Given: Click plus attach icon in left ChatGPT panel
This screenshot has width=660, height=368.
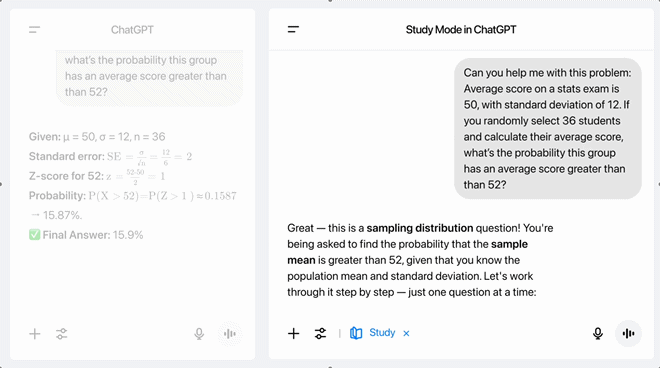Looking at the screenshot, I should pos(35,334).
